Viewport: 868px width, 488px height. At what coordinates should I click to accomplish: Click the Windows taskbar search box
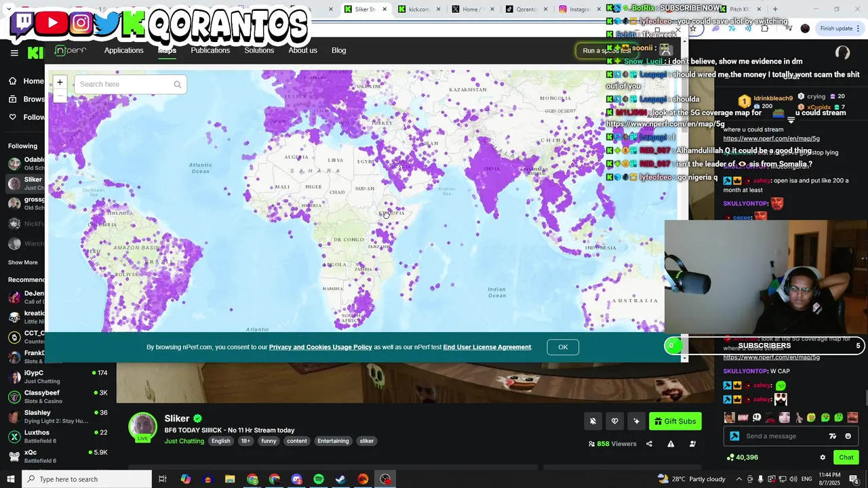click(x=87, y=479)
